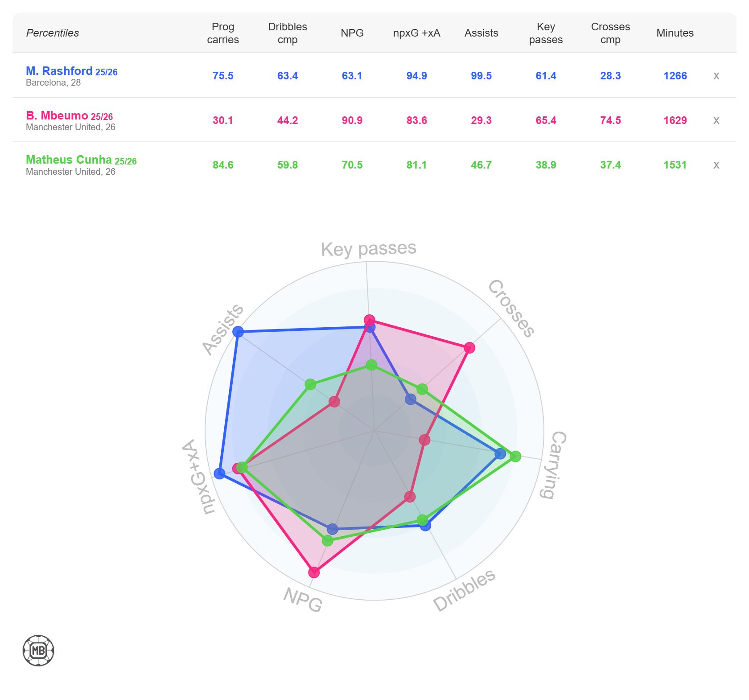The height and width of the screenshot is (700, 749).
Task: Click the Crosses cmp column header
Action: tap(610, 33)
